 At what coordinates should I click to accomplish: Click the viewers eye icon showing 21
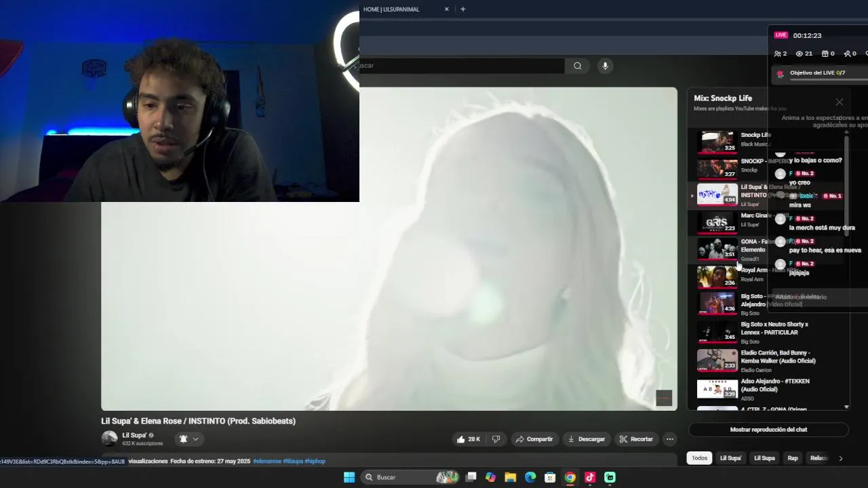point(799,54)
